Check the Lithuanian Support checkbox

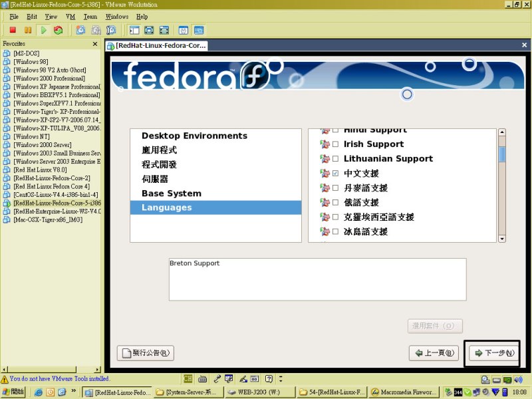click(x=335, y=159)
